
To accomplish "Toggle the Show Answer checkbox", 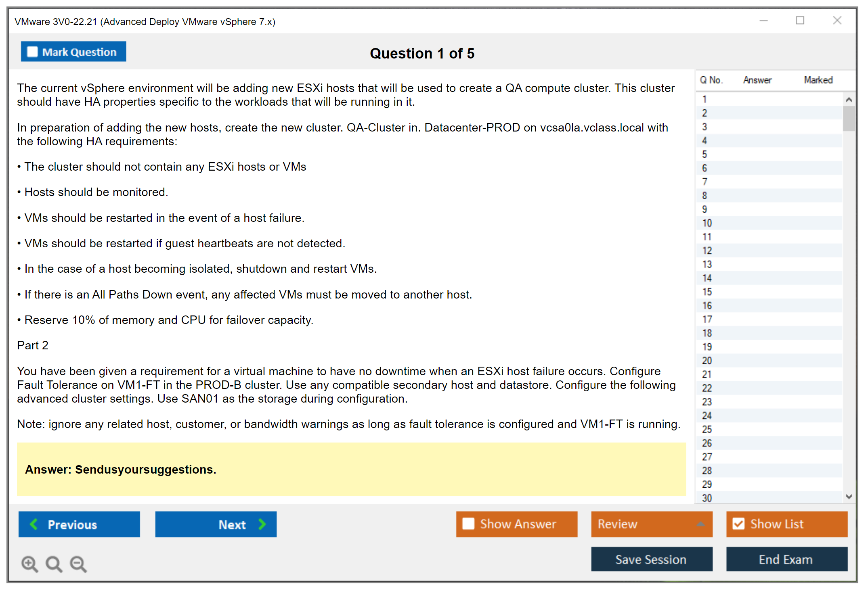I will (x=468, y=524).
